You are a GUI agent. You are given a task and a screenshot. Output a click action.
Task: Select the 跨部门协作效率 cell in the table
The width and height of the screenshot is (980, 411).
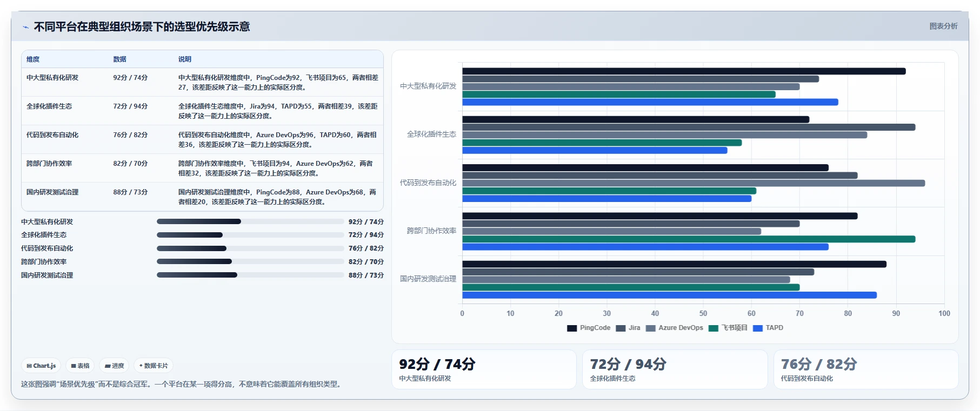coord(49,164)
